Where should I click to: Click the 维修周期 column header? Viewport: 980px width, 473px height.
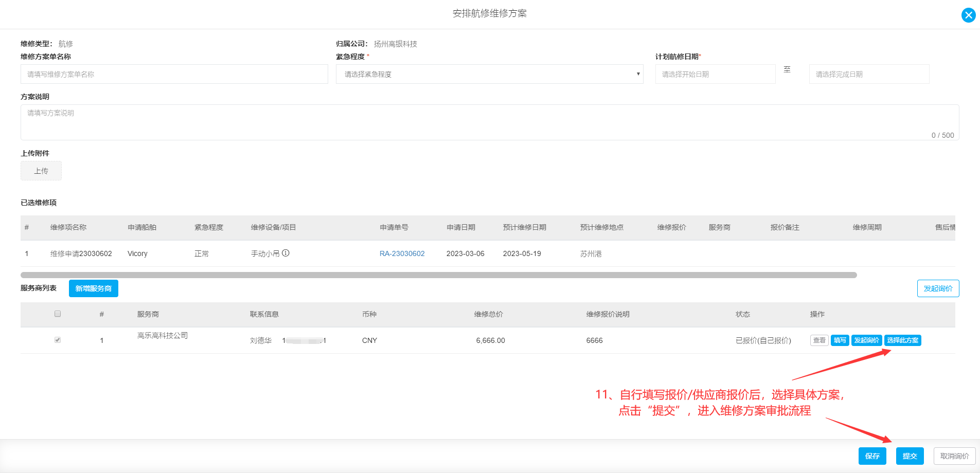coord(867,227)
